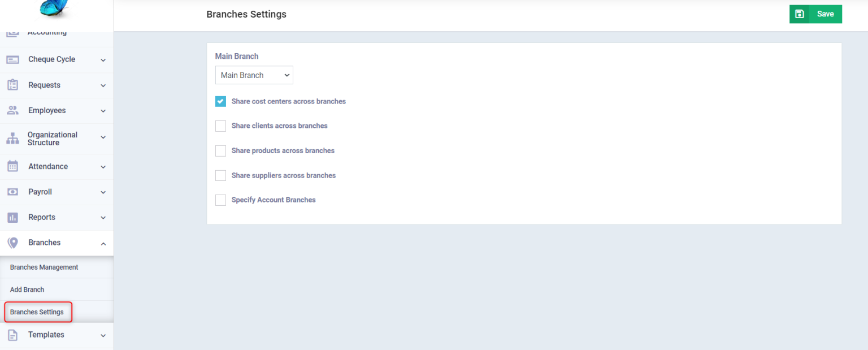
Task: Disable Share cost centers across branches
Action: pos(220,101)
